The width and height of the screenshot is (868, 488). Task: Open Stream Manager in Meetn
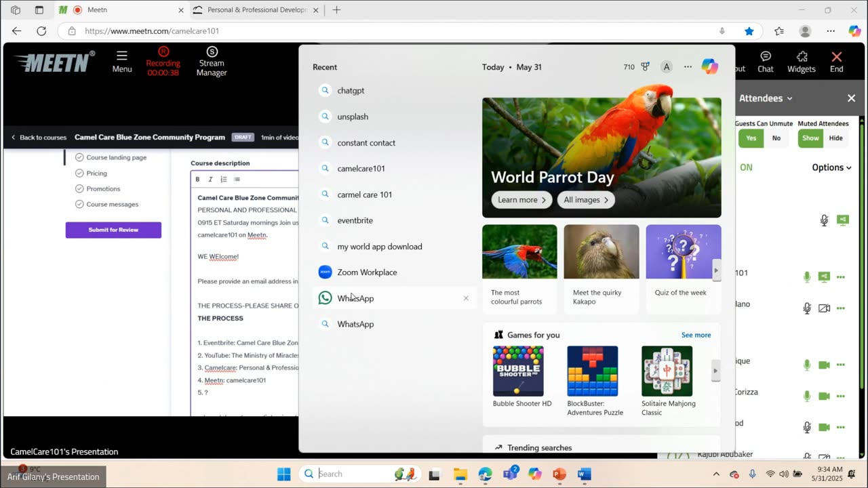coord(212,61)
